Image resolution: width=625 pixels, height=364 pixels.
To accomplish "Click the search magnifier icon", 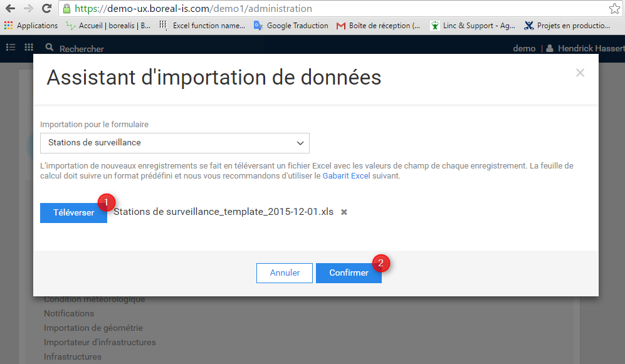I will tap(50, 48).
